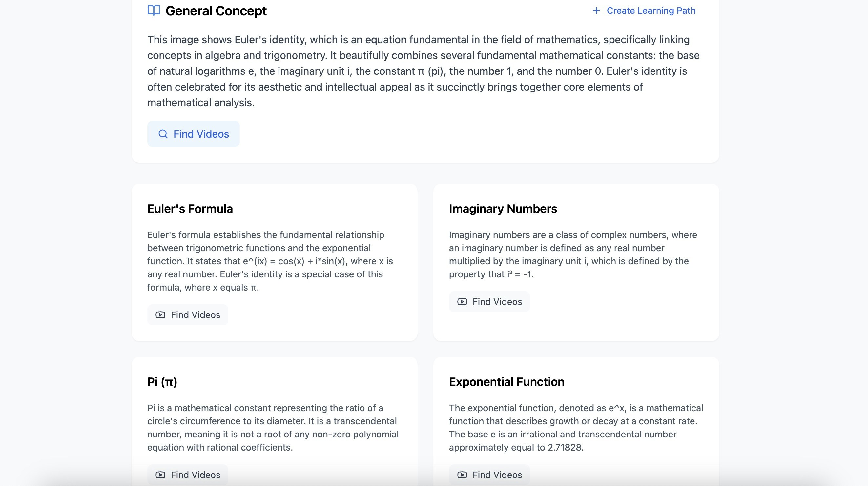Image resolution: width=868 pixels, height=486 pixels.
Task: Open the Create Learning Path link
Action: pyautogui.click(x=651, y=11)
